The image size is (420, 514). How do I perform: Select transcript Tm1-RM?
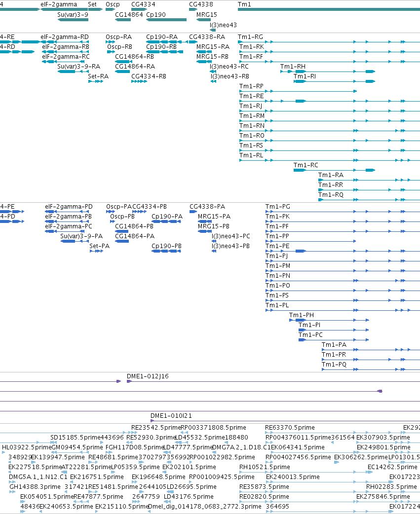click(330, 121)
